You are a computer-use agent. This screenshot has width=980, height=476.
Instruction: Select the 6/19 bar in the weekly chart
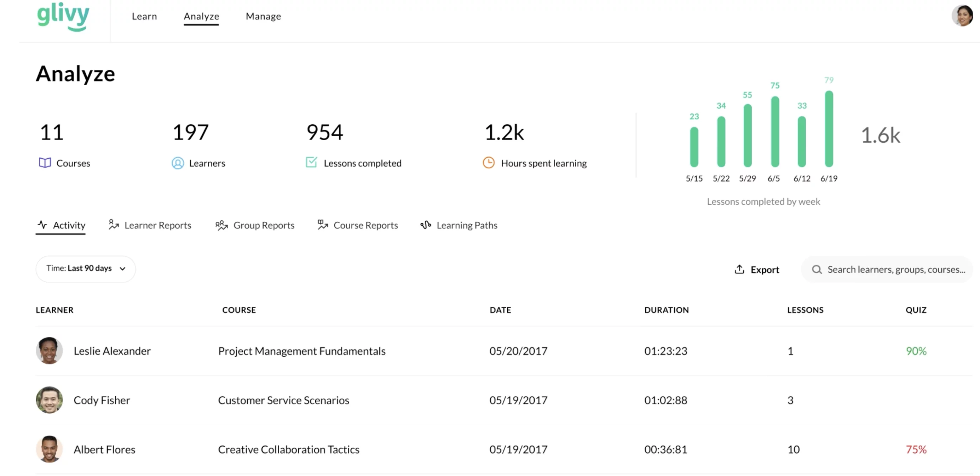(x=829, y=129)
